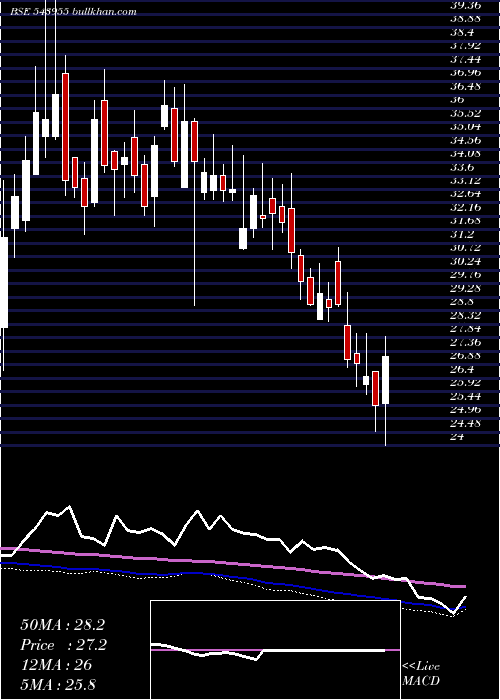This screenshot has width=500, height=700.
Task: Click the 33.6 price axis label
Action: (x=462, y=167)
